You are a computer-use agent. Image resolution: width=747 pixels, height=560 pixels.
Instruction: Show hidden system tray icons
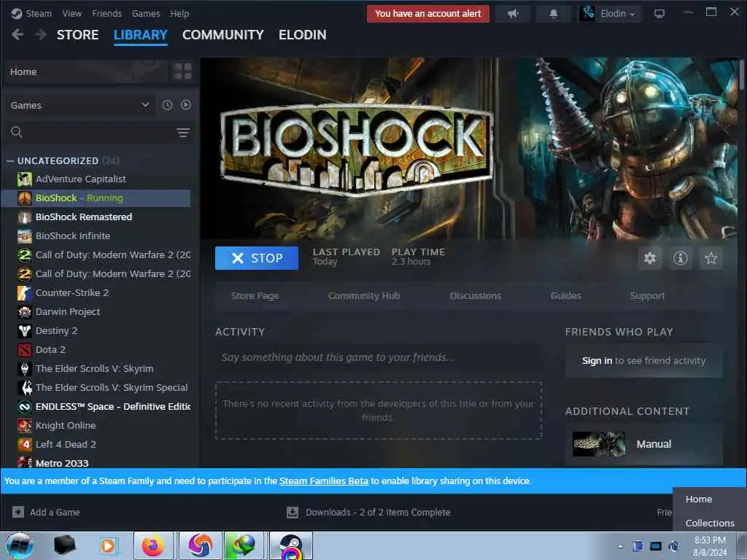(620, 546)
